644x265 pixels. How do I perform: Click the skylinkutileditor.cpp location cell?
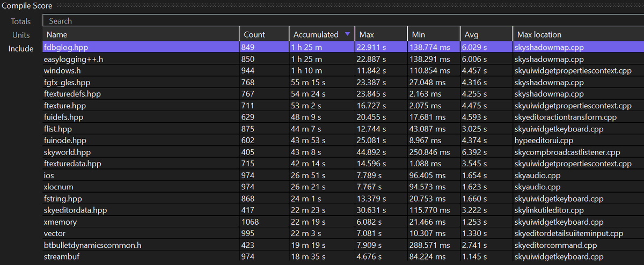[550, 210]
